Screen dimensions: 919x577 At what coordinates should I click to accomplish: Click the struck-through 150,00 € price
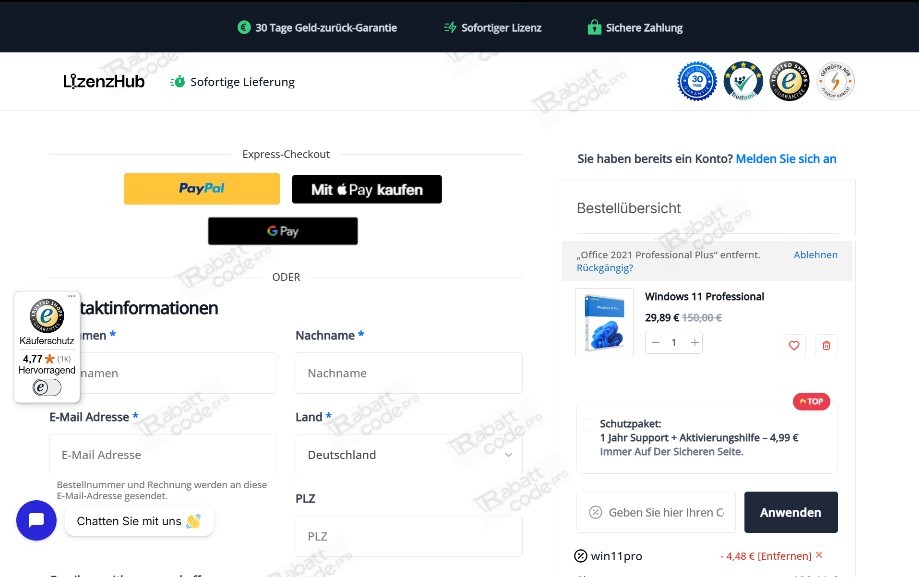point(702,318)
